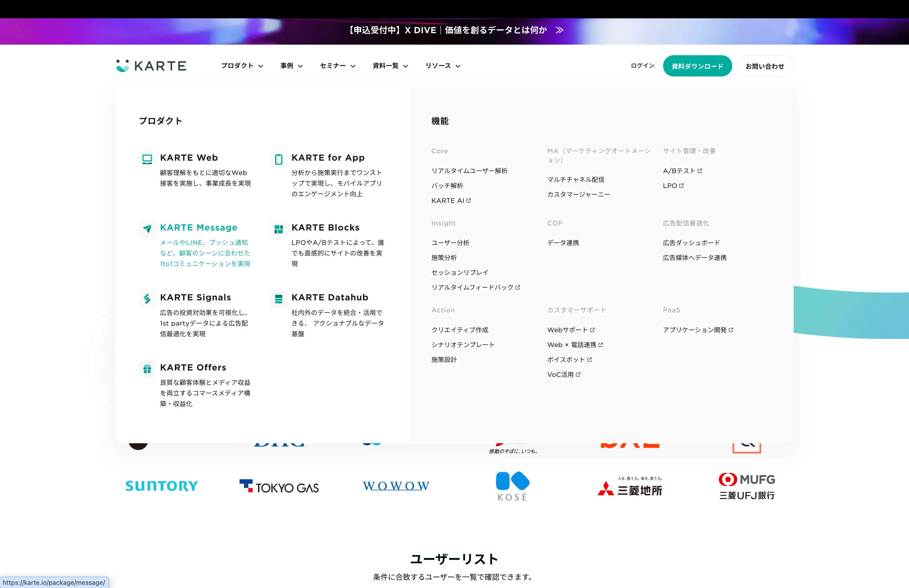Click external link icon beside アプリケーション開発
The height and width of the screenshot is (588, 909).
(x=731, y=330)
